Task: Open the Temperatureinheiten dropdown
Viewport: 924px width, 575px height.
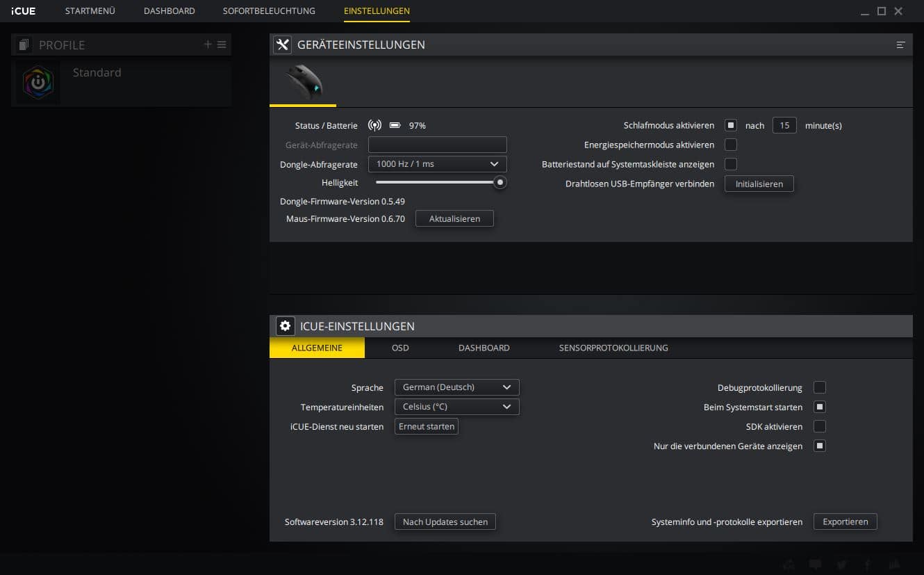Action: tap(456, 407)
